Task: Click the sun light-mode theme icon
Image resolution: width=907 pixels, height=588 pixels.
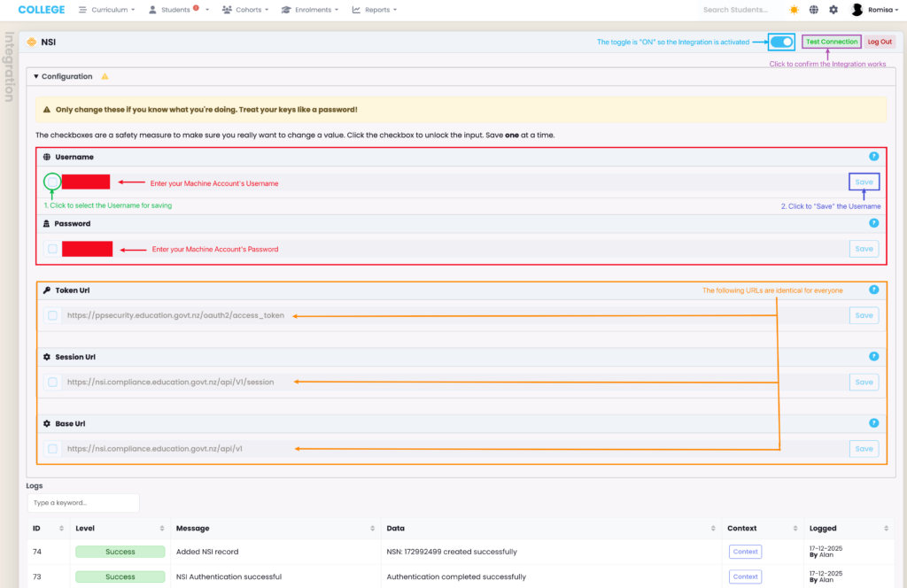Action: (794, 10)
